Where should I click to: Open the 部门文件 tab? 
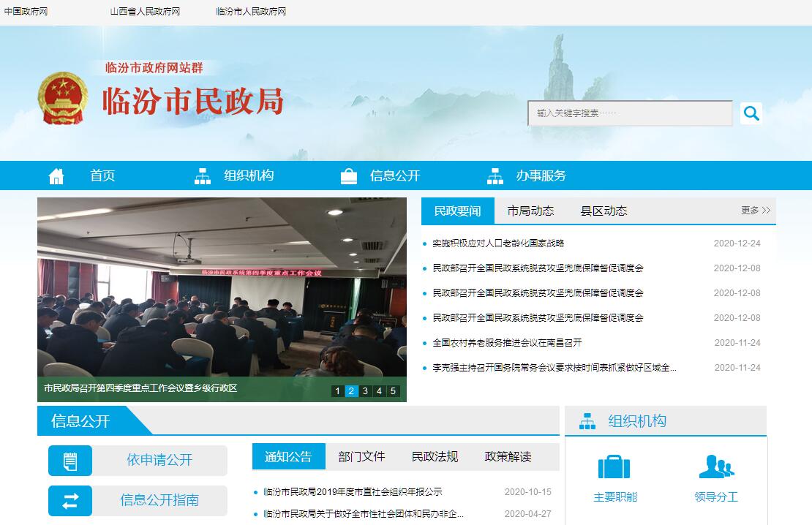tap(361, 457)
